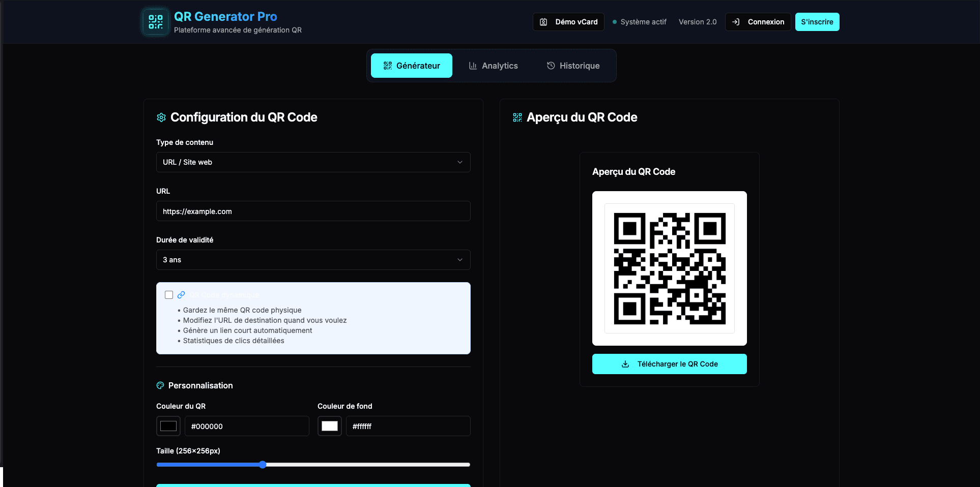Image resolution: width=980 pixels, height=487 pixels.
Task: Enable the dynamic QR code checkbox
Action: (x=169, y=295)
